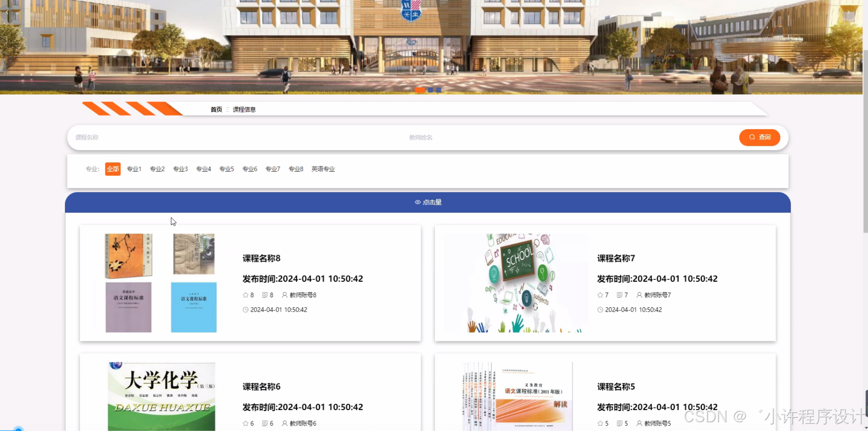Click the 查询 search button
868x431 pixels.
759,137
